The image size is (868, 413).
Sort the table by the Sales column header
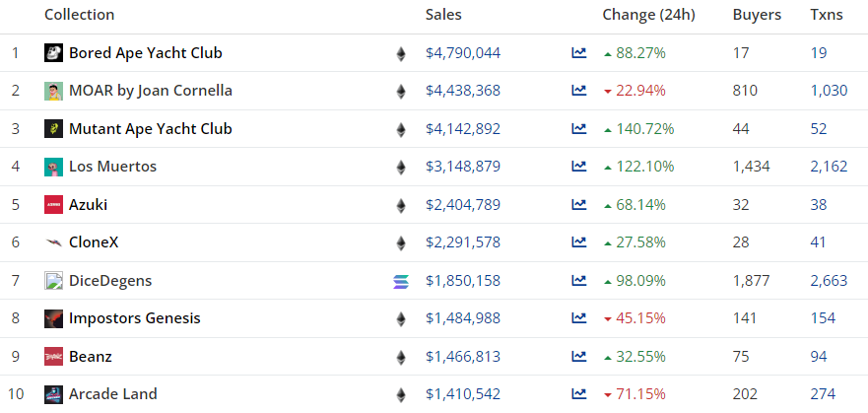click(x=443, y=15)
